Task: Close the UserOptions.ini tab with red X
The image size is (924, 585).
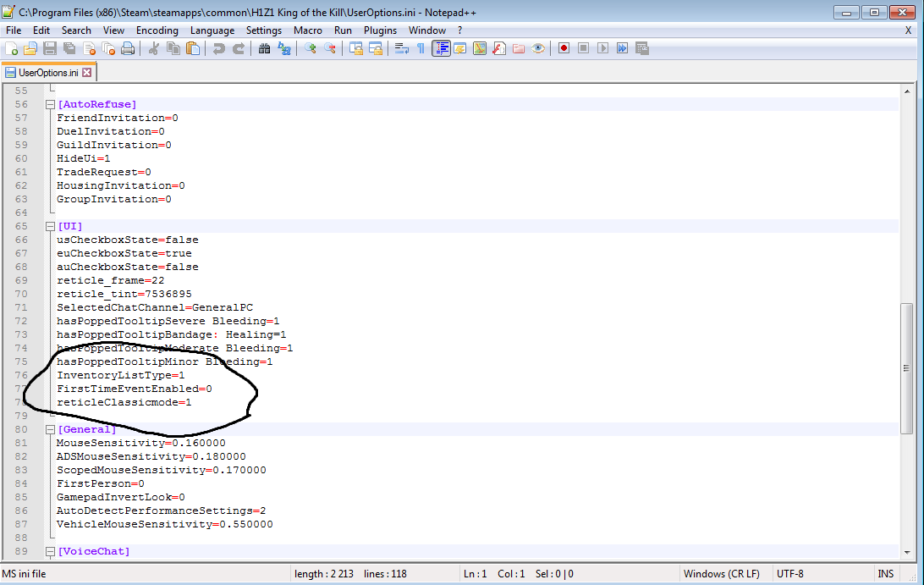Action: coord(86,73)
